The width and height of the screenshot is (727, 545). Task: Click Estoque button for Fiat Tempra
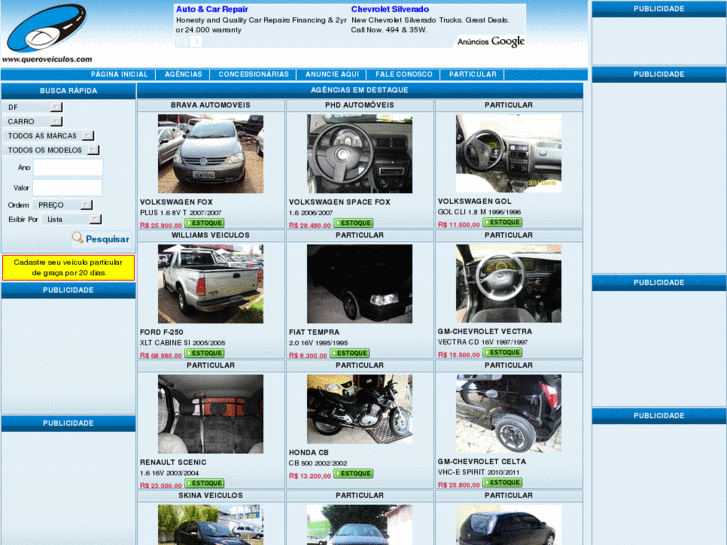click(x=350, y=353)
